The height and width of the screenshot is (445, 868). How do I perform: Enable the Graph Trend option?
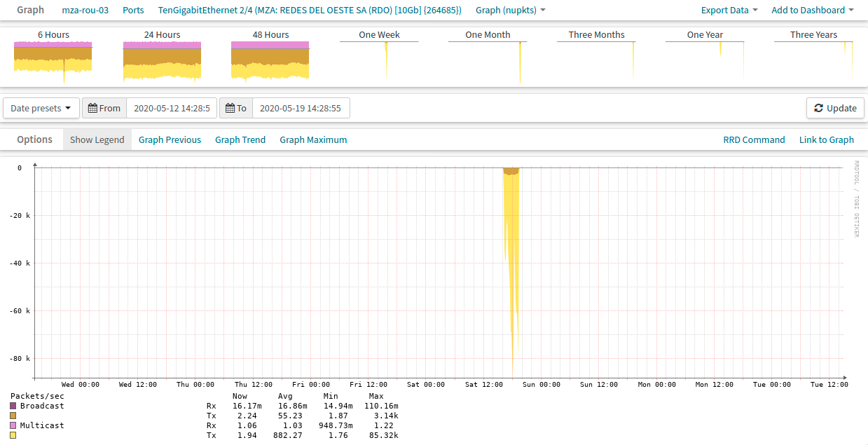pos(240,139)
